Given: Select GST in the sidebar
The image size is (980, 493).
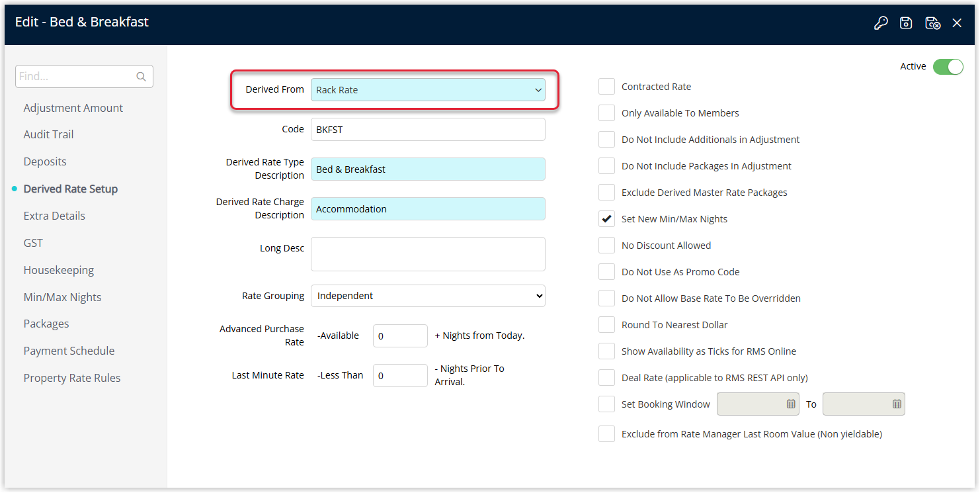Looking at the screenshot, I should point(33,243).
